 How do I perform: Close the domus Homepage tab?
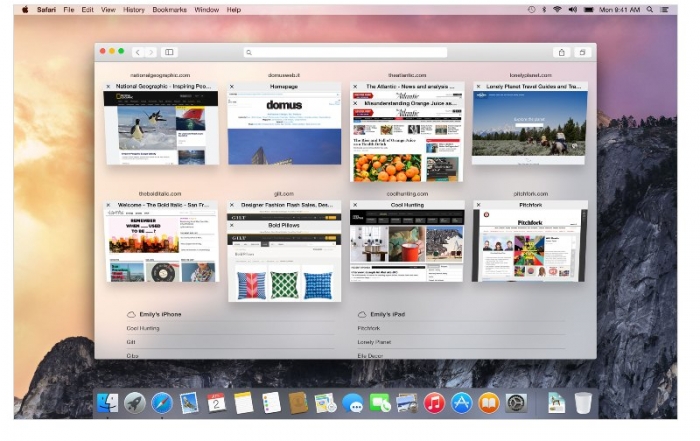232,86
